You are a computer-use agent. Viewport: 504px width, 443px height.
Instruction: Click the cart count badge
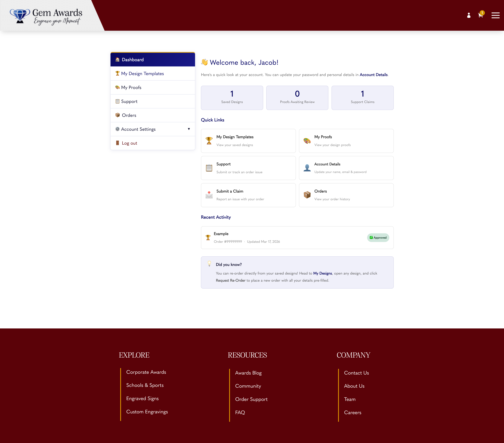(x=482, y=13)
